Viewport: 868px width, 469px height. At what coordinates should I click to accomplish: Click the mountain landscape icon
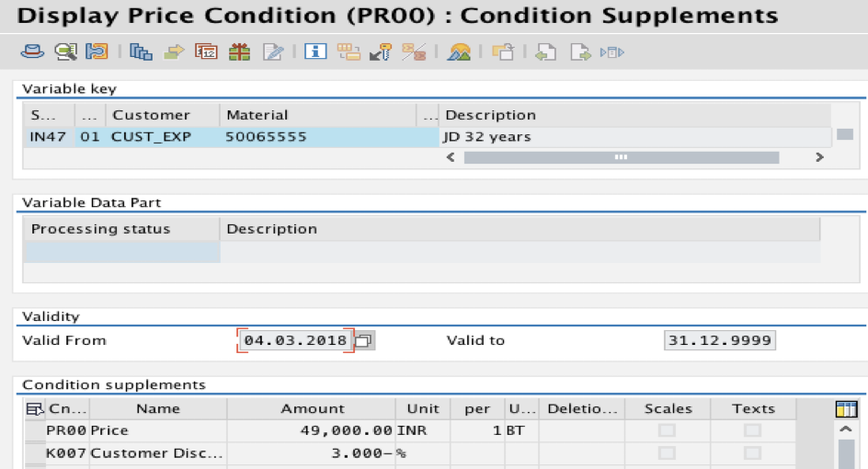click(x=459, y=52)
